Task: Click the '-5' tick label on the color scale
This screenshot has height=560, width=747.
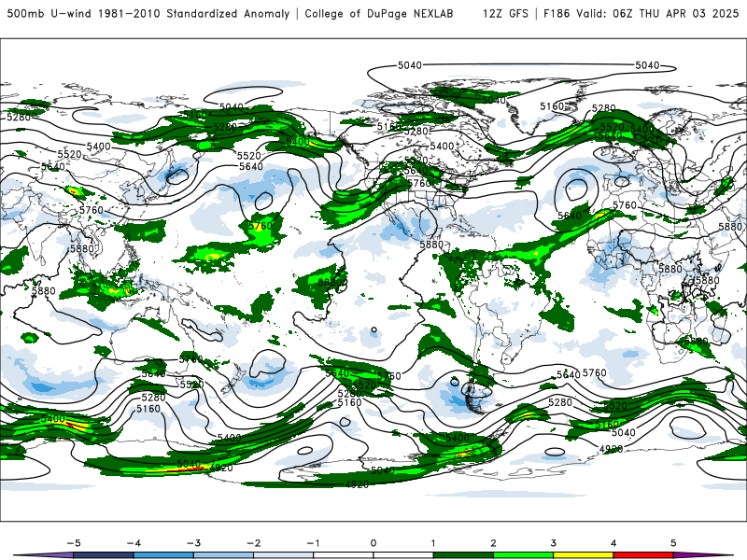Action: coord(74,543)
